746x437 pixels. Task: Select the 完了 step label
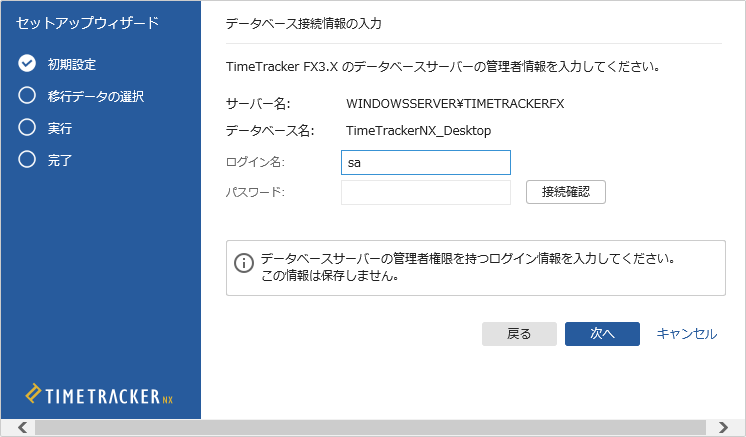coord(59,160)
